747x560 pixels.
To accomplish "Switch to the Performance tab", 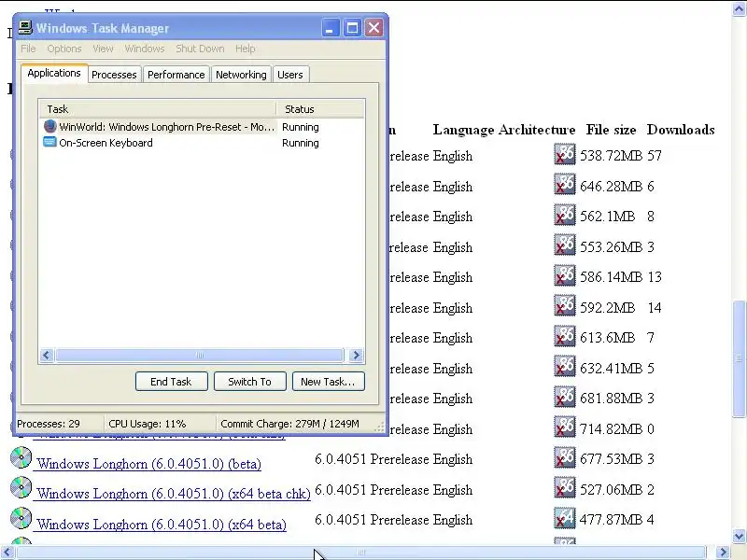I will click(x=176, y=75).
